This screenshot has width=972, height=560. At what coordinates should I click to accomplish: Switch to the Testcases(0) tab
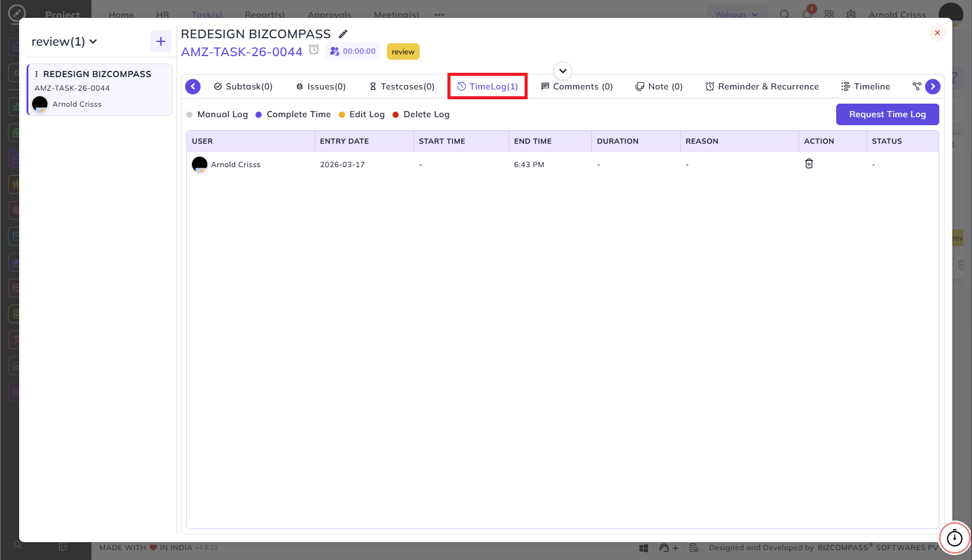click(402, 86)
